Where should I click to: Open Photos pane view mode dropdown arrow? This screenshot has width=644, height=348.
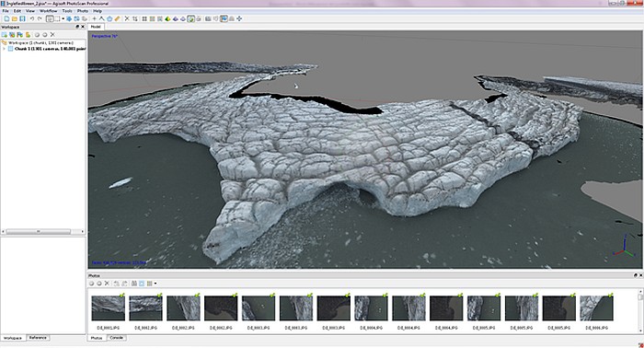tap(155, 284)
